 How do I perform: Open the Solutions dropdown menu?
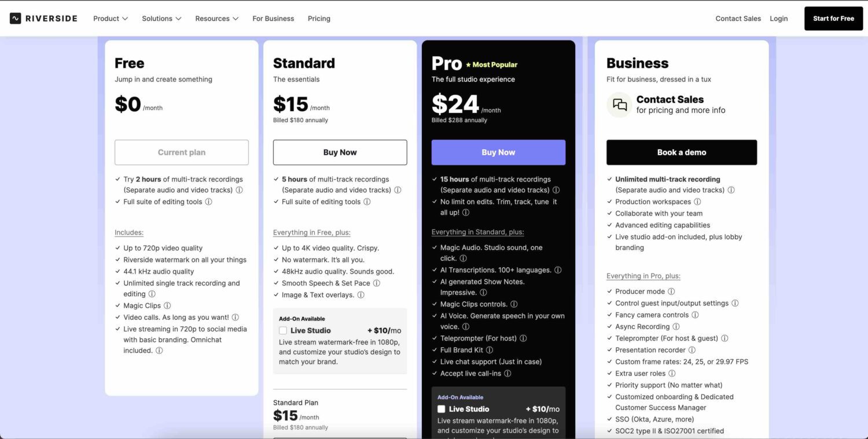(161, 19)
